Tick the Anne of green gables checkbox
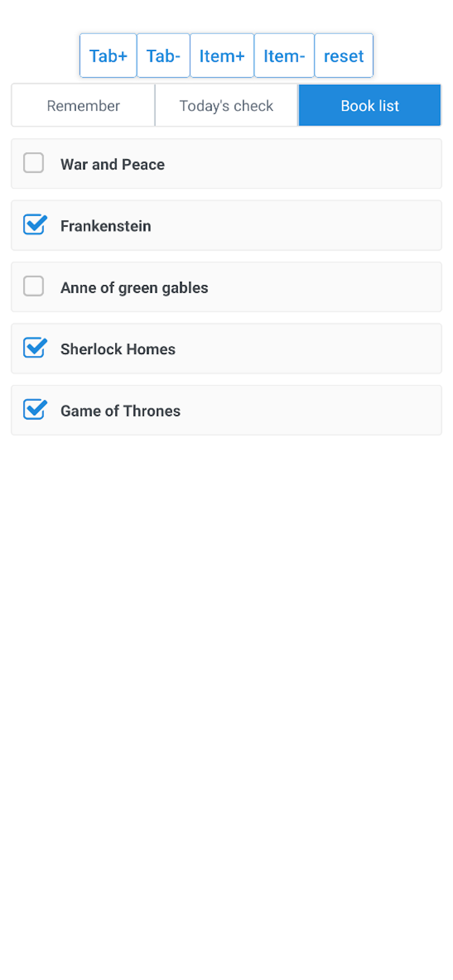Screen dimensions: 453x980 click(x=34, y=286)
